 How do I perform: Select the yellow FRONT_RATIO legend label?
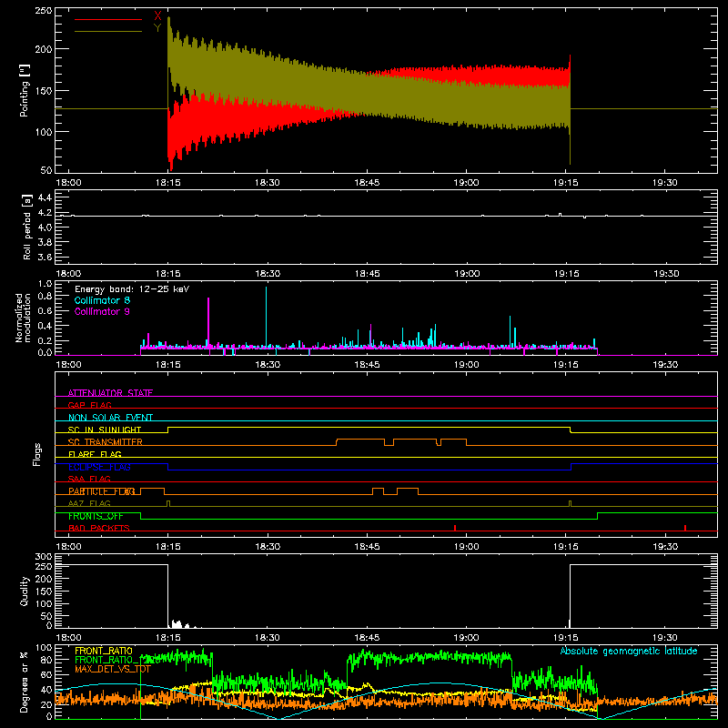click(104, 651)
